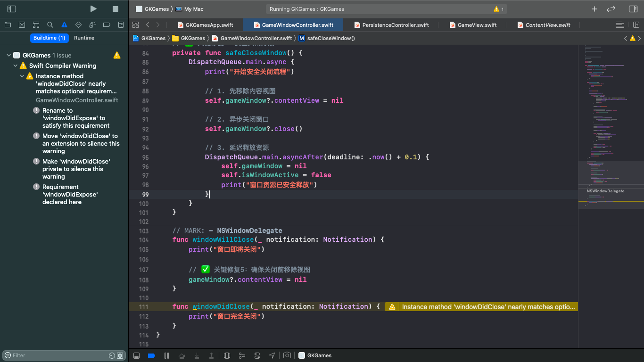Switch to ContentView.swift tab
Screen dimensions: 644x362
(544, 25)
